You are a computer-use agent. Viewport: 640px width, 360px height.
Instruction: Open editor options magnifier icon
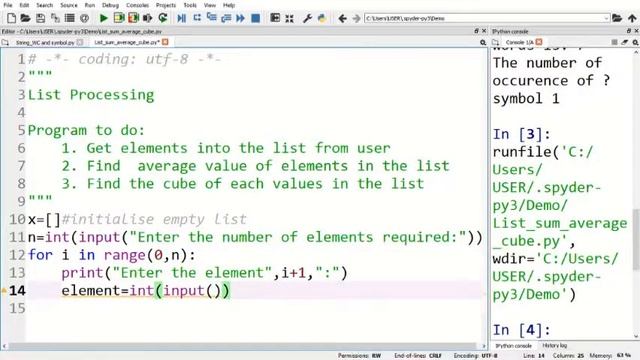[483, 42]
